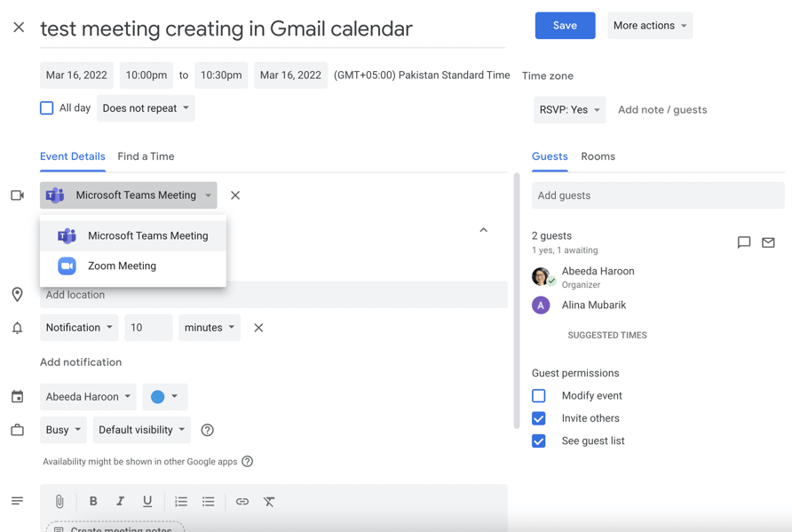This screenshot has width=792, height=532.
Task: Click the video conferencing camera icon
Action: tap(17, 195)
